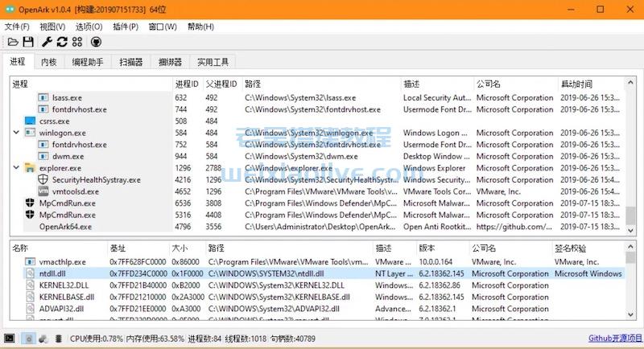Click the ADVAPI32.dll file icon
The width and height of the screenshot is (644, 349).
(30, 309)
